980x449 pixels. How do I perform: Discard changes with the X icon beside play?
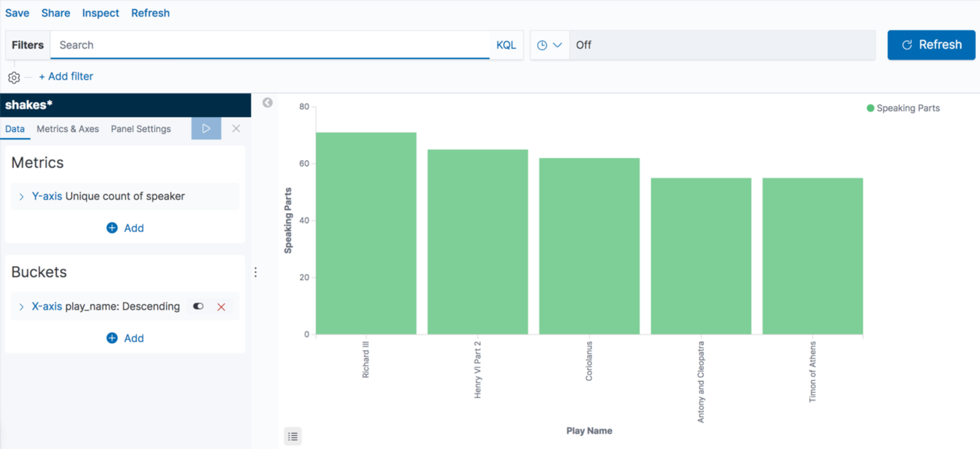tap(236, 128)
